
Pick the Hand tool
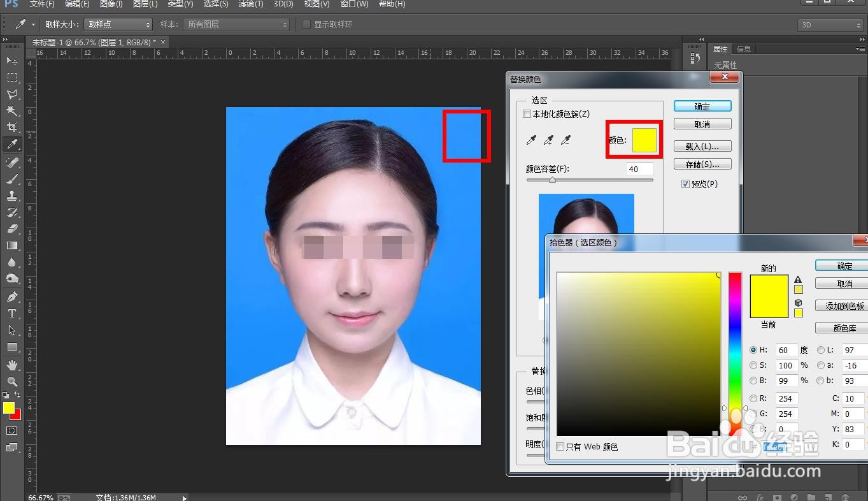(x=11, y=365)
